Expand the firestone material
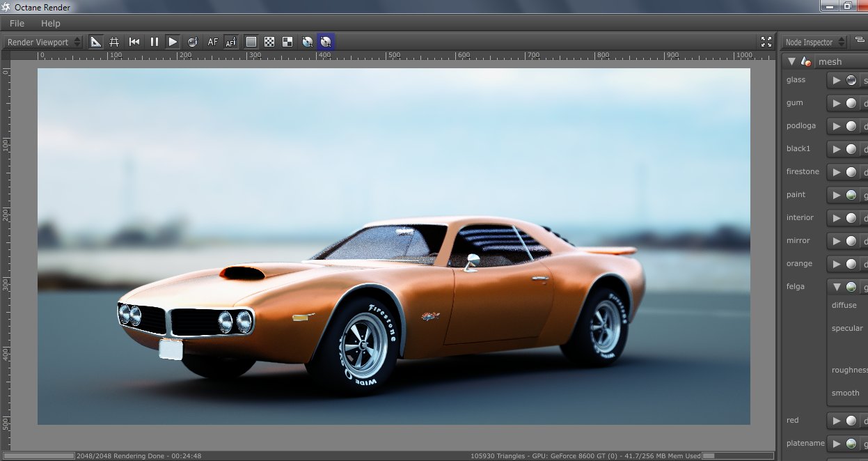 click(x=836, y=172)
